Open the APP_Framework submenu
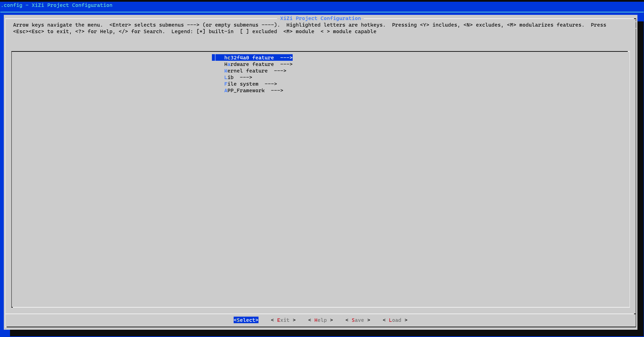The width and height of the screenshot is (644, 337). click(254, 90)
